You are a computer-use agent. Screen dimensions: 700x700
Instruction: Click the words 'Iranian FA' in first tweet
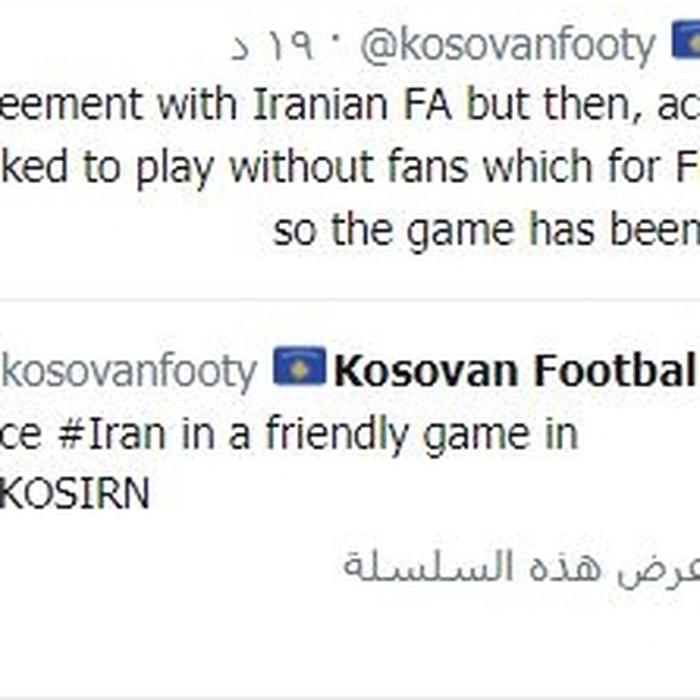352,105
